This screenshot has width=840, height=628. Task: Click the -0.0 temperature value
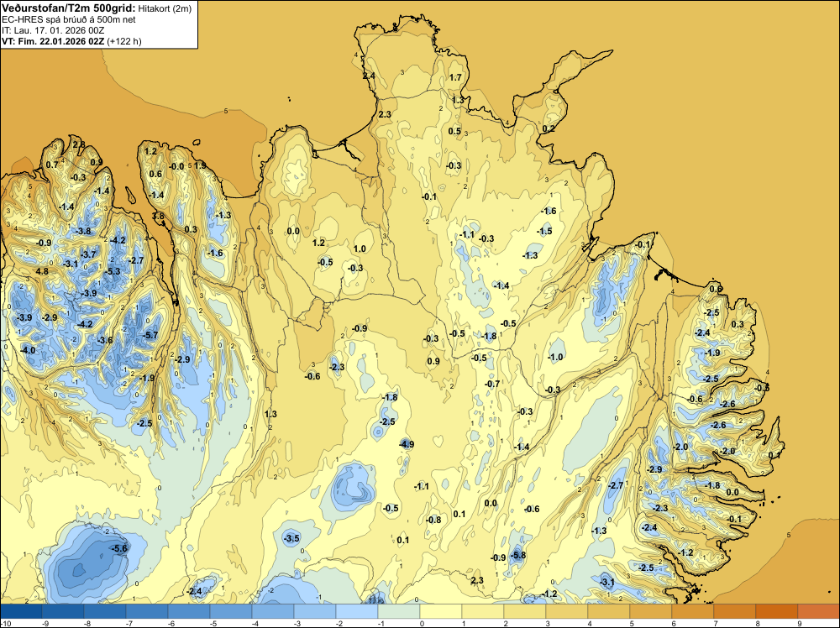pyautogui.click(x=176, y=166)
